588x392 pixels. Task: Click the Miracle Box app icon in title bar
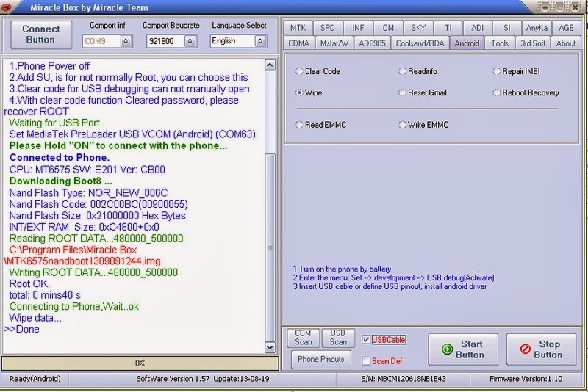[6, 7]
